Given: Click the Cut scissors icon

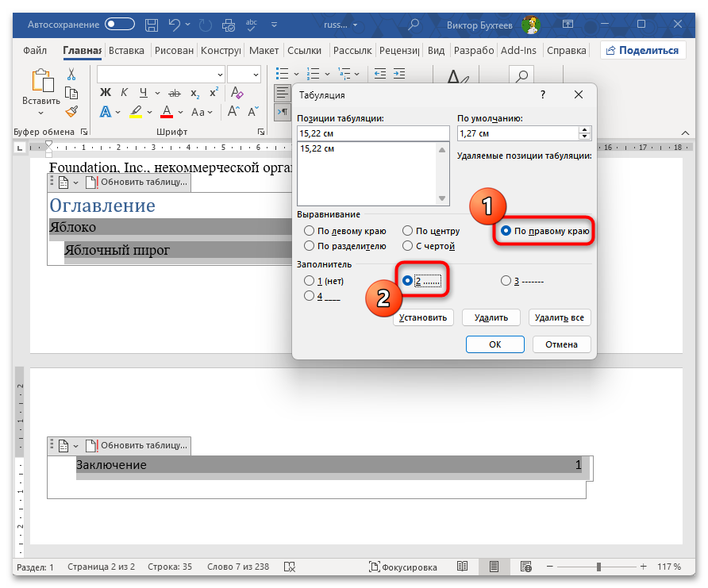Looking at the screenshot, I should point(71,75).
